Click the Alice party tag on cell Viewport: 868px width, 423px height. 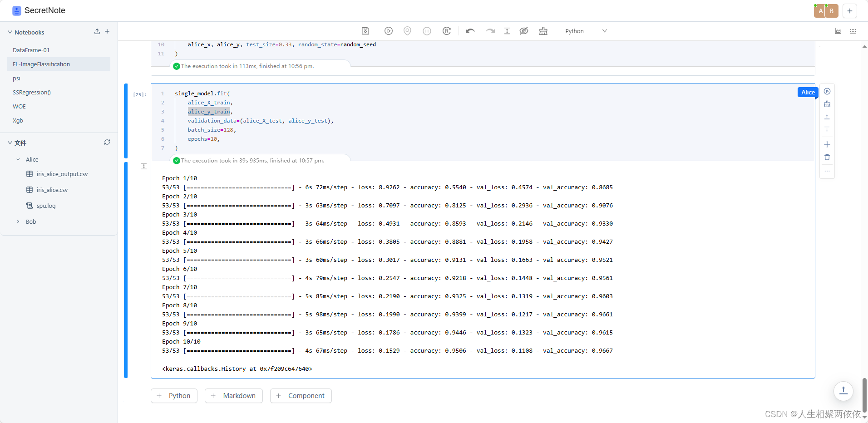pos(808,92)
